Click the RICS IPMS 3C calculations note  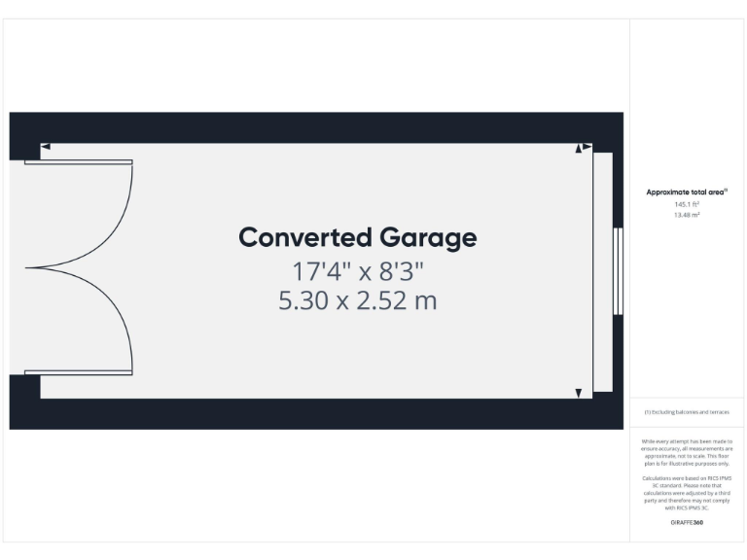click(687, 493)
